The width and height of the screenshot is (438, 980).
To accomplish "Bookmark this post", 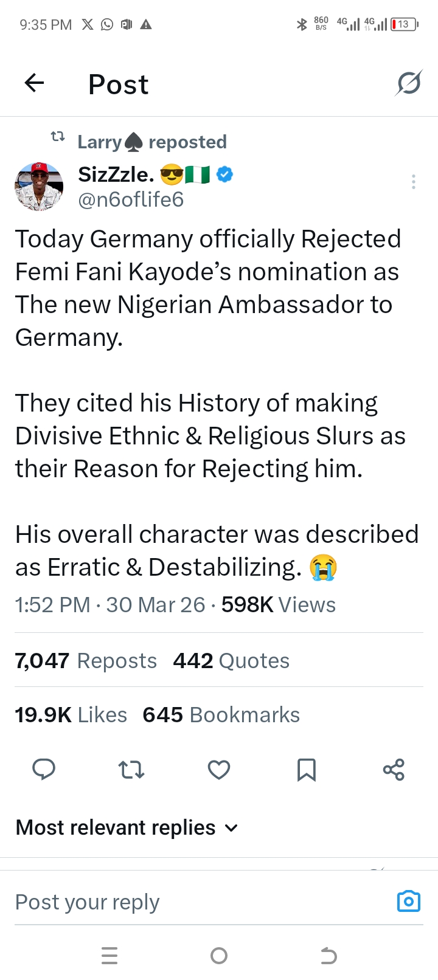I will 306,770.
